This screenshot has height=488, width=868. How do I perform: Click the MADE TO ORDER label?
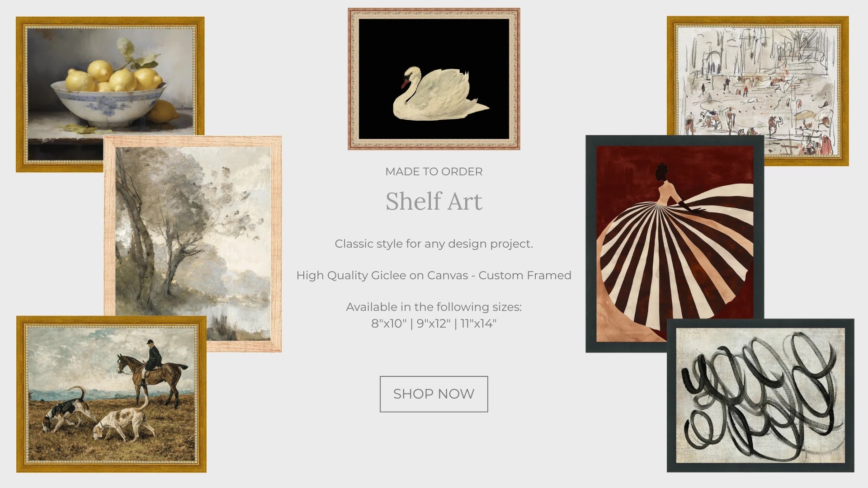434,172
